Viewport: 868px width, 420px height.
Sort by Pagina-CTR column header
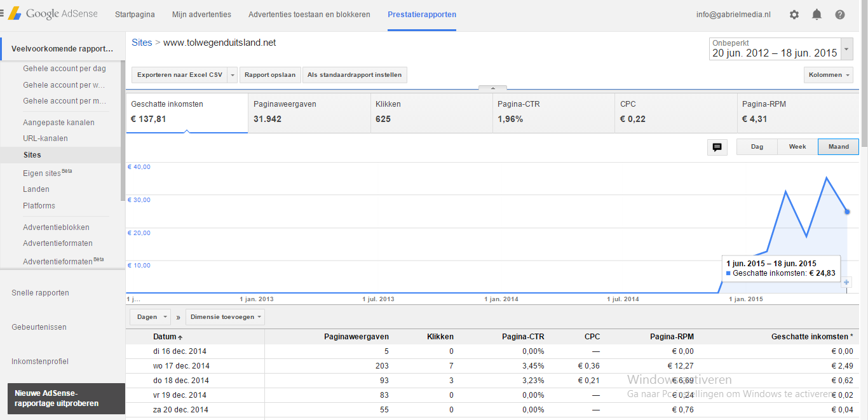pyautogui.click(x=523, y=337)
